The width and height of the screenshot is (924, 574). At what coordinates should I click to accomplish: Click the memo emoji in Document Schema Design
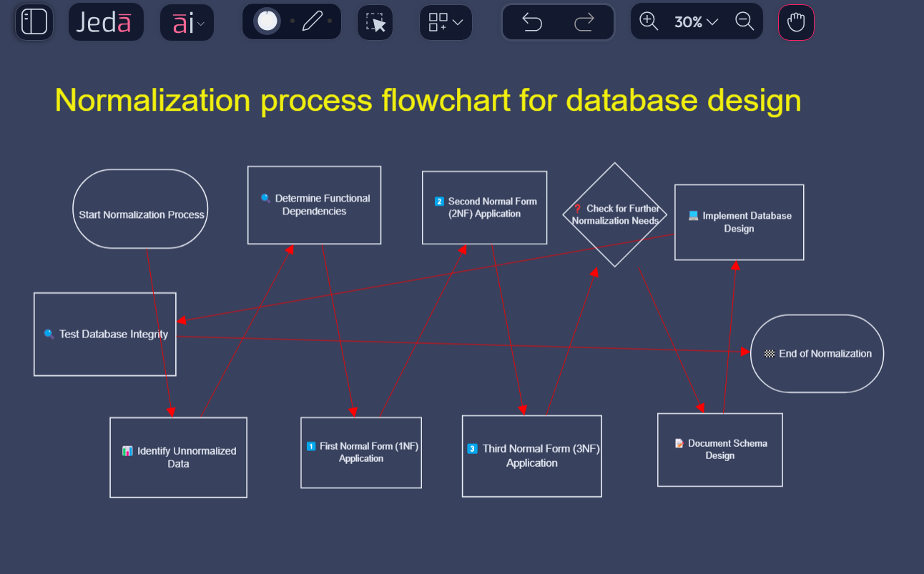point(679,443)
